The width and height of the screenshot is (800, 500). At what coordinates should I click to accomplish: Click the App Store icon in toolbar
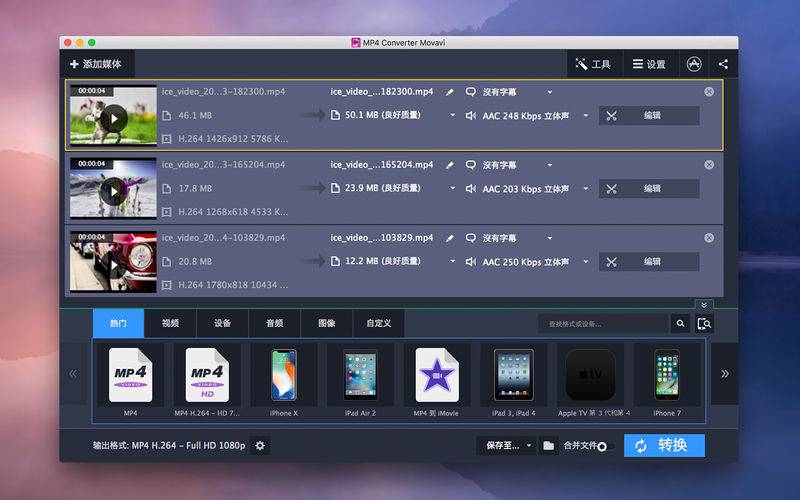tap(694, 64)
